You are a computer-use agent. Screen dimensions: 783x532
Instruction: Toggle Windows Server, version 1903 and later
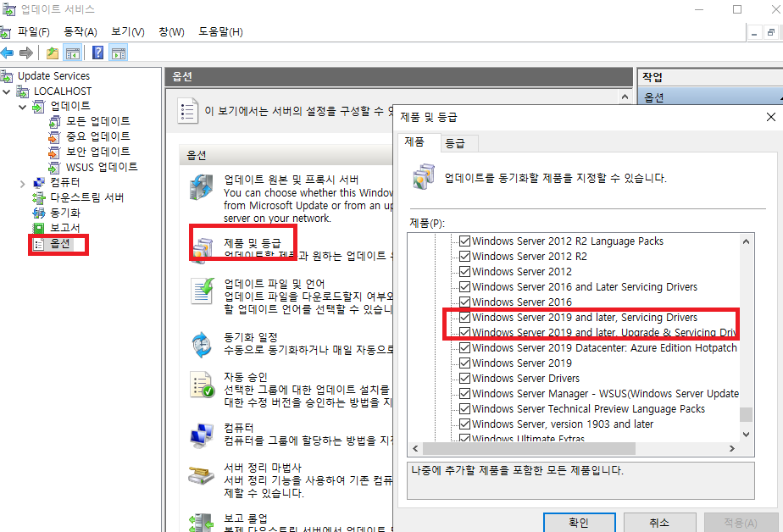[465, 424]
